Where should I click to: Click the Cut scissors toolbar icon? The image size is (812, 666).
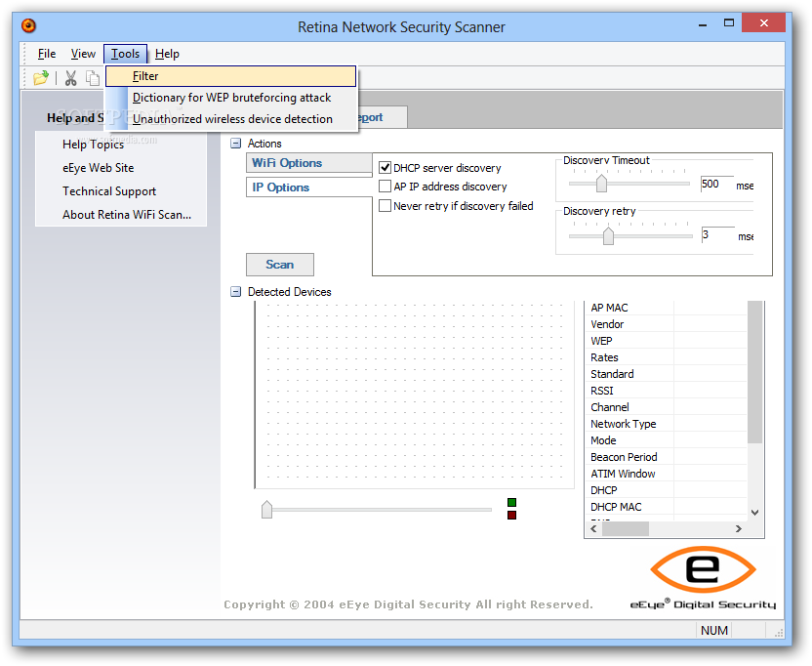(70, 78)
